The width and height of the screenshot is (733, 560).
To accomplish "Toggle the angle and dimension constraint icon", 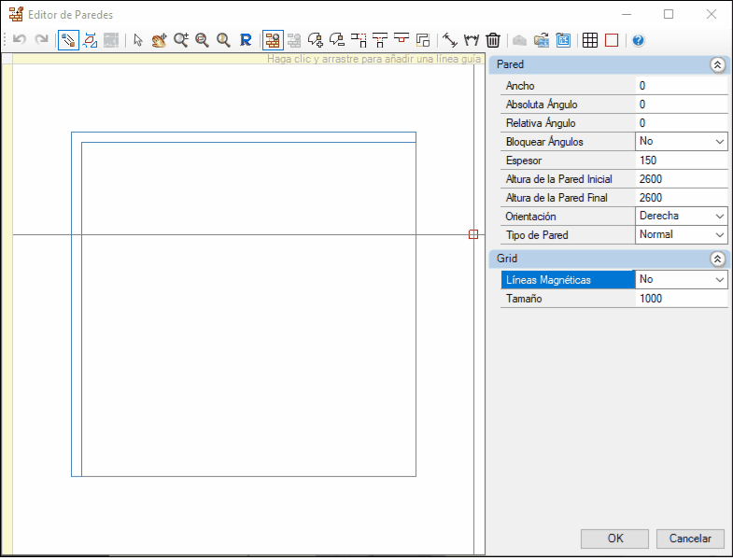I will (90, 40).
